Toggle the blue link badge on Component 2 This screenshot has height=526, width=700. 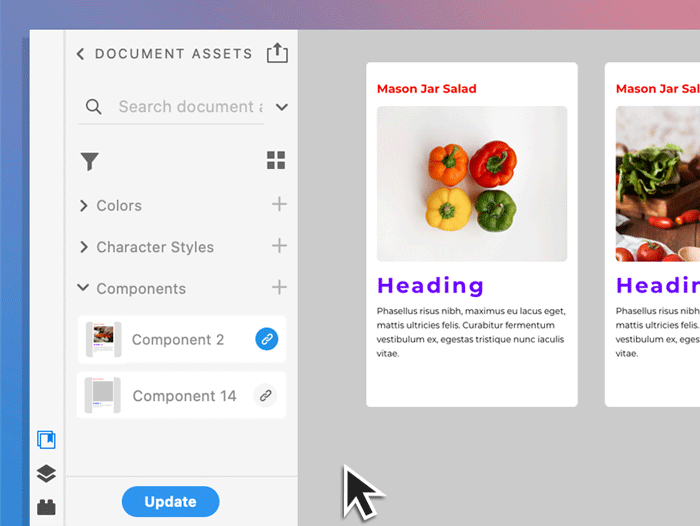coord(266,339)
